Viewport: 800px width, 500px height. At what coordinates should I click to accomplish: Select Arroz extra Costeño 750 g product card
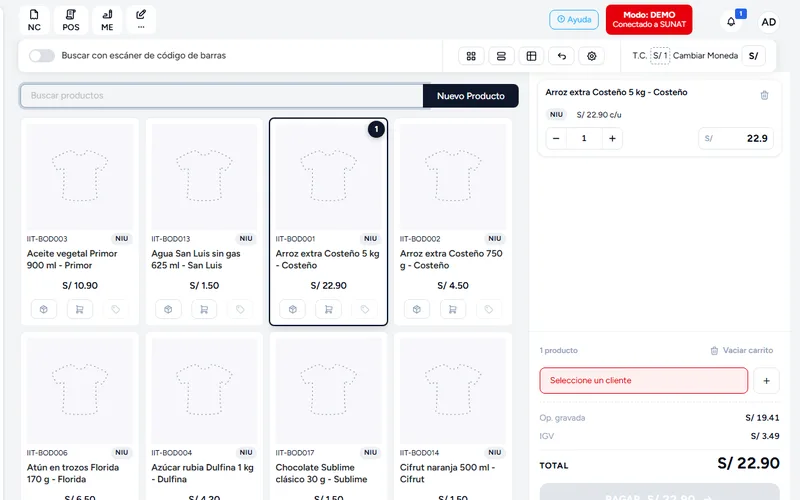[x=453, y=222]
